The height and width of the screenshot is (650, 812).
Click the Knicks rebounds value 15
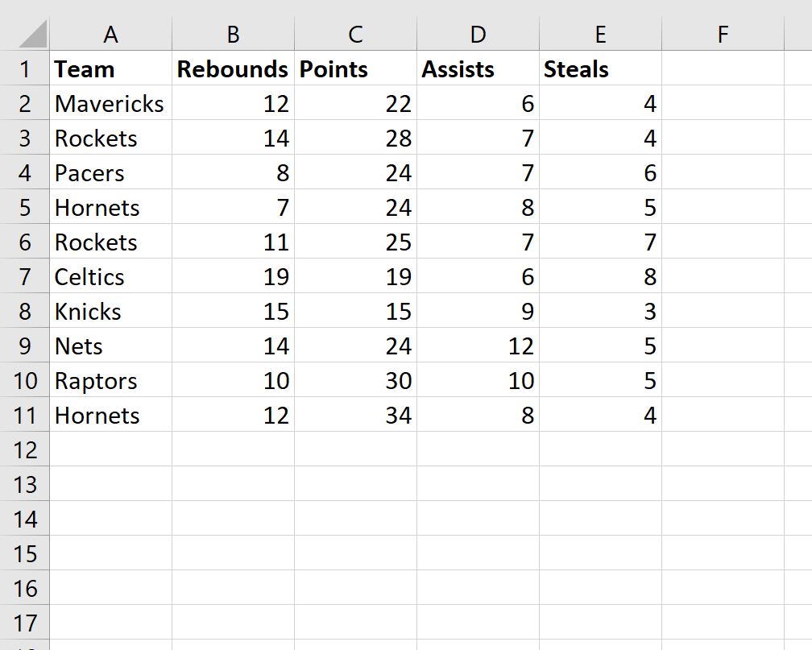233,311
